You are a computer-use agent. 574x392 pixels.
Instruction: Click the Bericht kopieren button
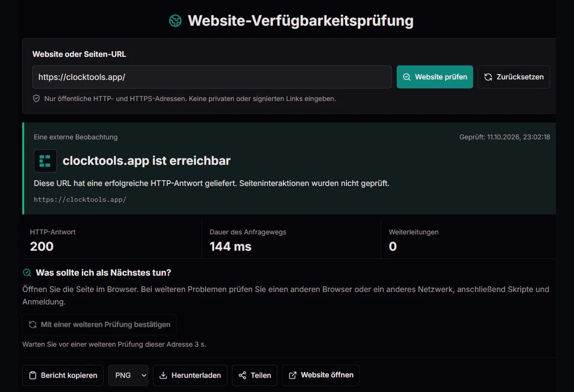(x=63, y=375)
